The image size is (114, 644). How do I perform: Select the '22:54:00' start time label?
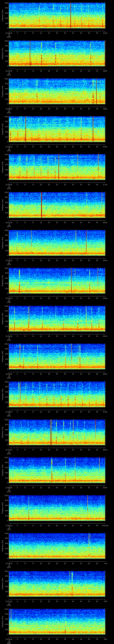[9, 336]
